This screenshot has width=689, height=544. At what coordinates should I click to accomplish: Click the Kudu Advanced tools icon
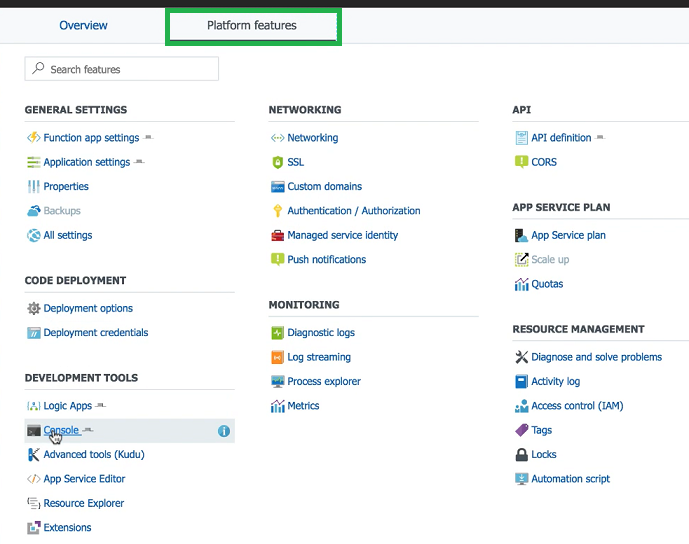click(x=34, y=455)
